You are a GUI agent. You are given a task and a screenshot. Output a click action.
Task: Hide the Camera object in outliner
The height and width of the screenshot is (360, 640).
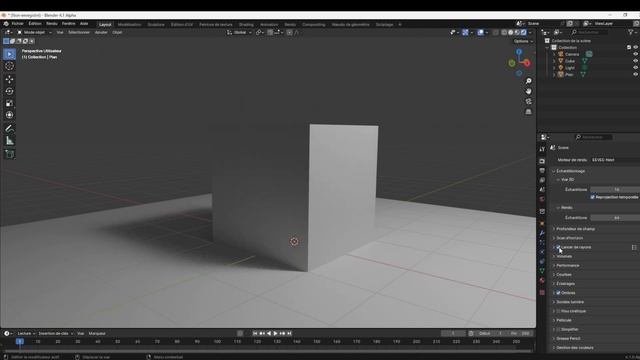tap(636, 54)
